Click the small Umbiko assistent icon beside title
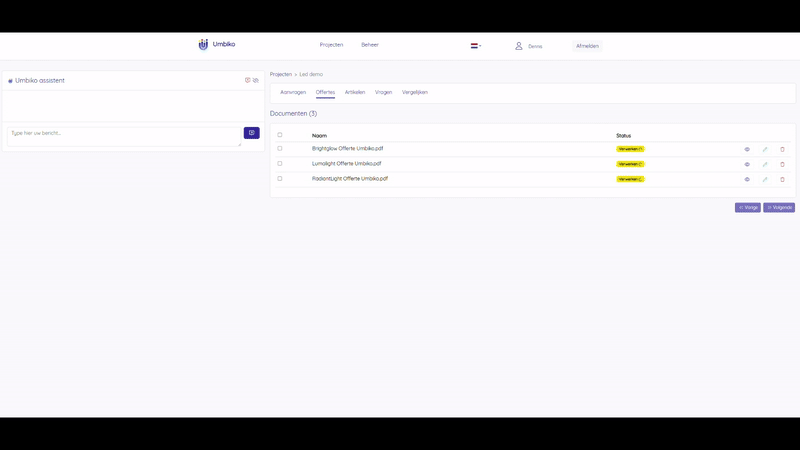The height and width of the screenshot is (450, 800). click(x=10, y=81)
